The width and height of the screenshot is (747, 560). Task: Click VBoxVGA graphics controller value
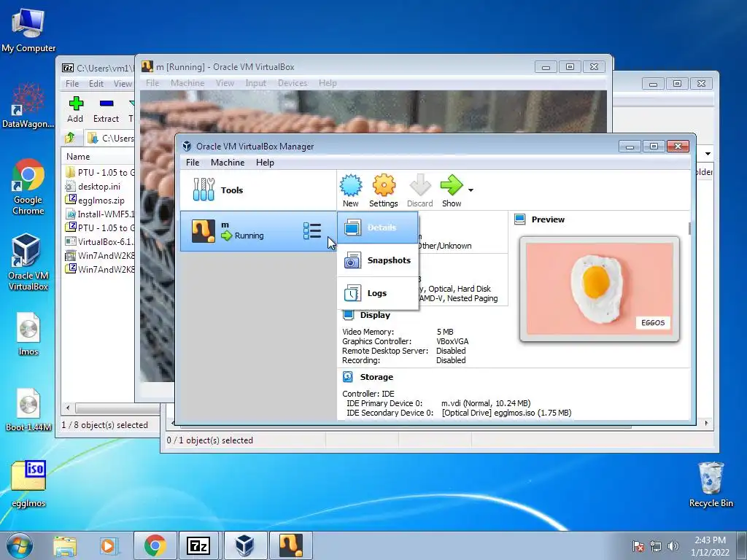pyautogui.click(x=452, y=341)
